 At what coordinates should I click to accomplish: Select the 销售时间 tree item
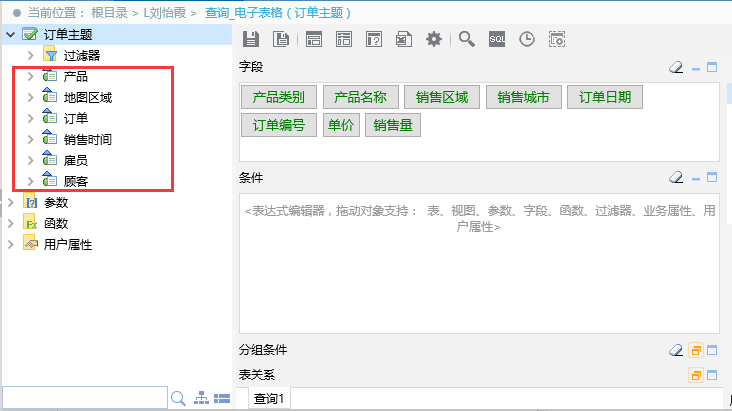88,139
